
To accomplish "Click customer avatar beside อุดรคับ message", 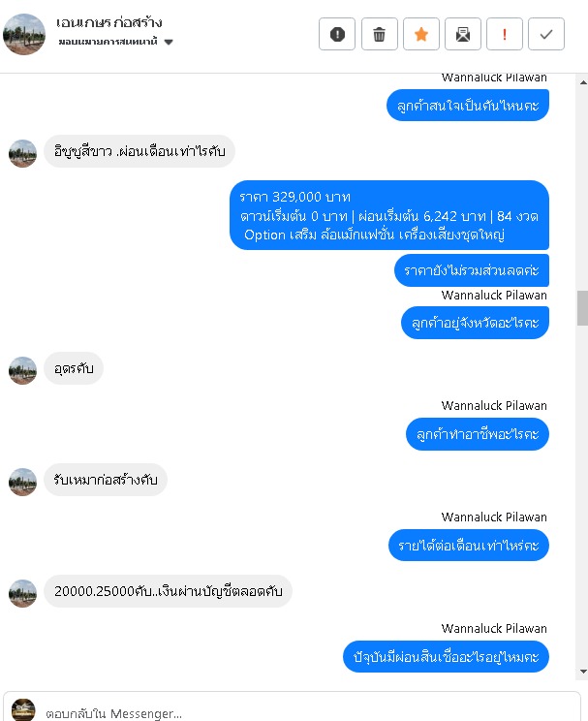I will pyautogui.click(x=22, y=370).
